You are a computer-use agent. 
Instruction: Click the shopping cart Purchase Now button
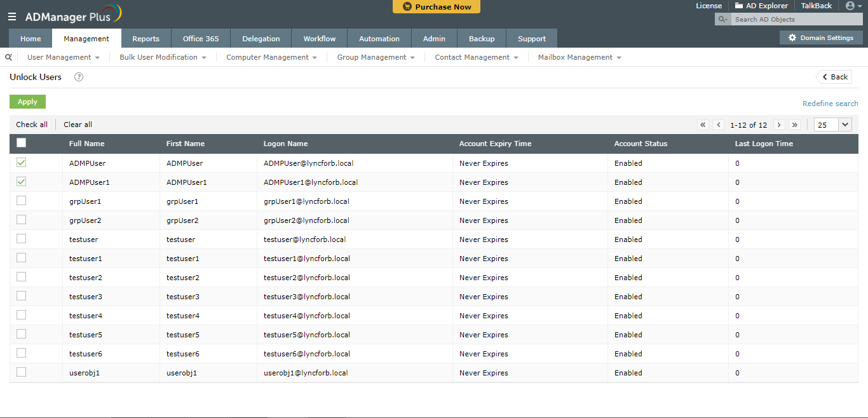[x=437, y=7]
